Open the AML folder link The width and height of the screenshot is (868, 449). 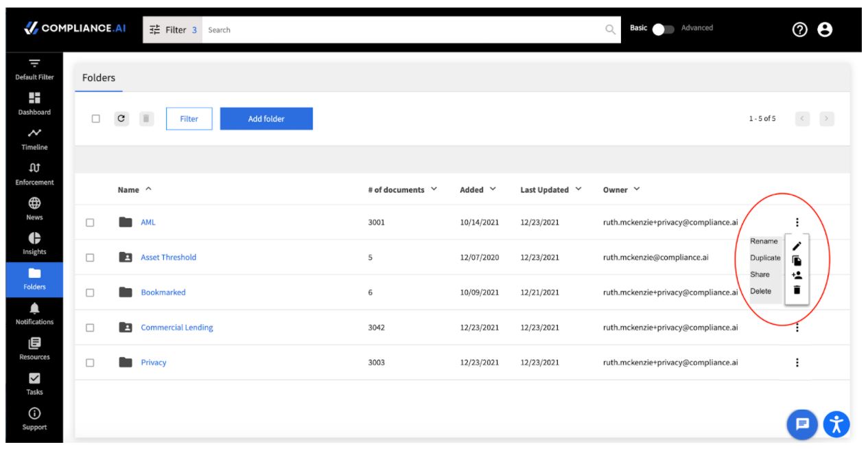148,222
